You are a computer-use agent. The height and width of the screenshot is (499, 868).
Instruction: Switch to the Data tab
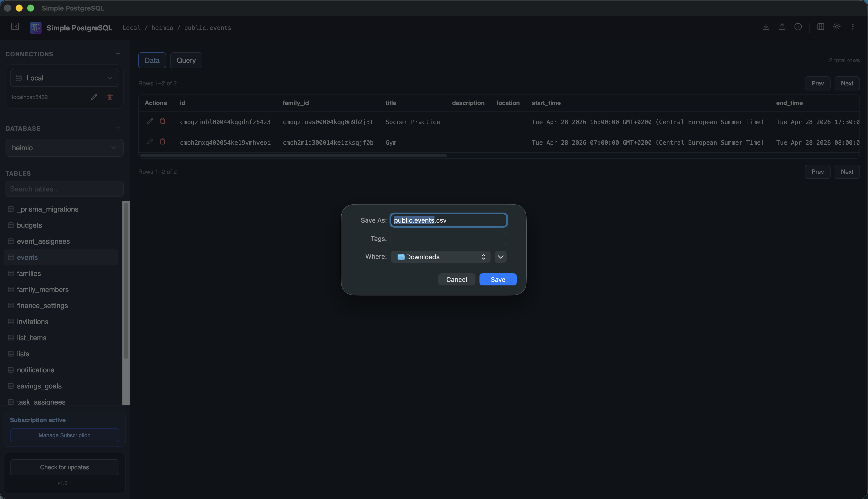click(x=152, y=60)
